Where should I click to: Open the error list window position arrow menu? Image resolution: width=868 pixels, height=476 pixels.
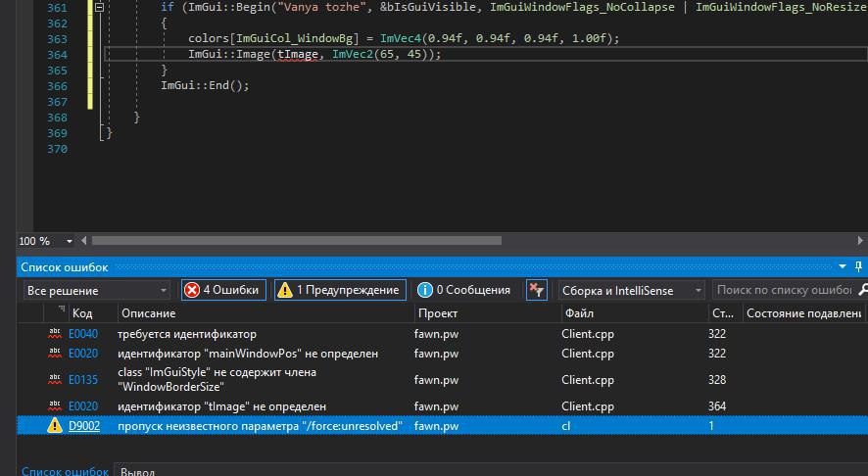pyautogui.click(x=843, y=266)
